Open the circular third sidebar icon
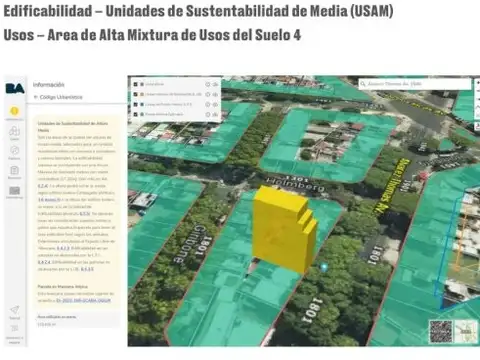The height and width of the screenshot is (360, 480). pyautogui.click(x=14, y=150)
